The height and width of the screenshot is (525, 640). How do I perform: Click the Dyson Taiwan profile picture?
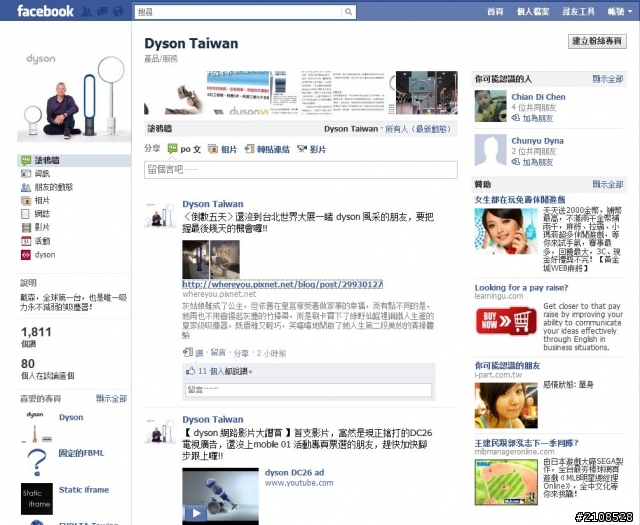(74, 96)
